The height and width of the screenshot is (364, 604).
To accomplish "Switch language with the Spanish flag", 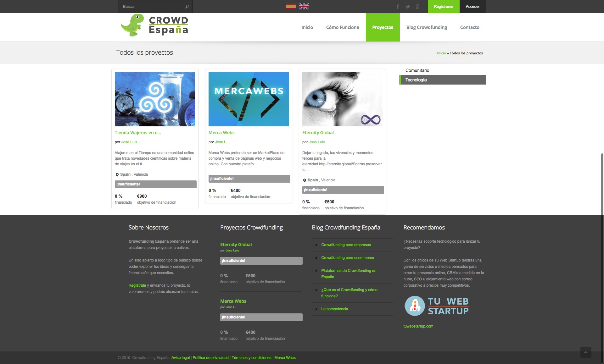I will [291, 6].
